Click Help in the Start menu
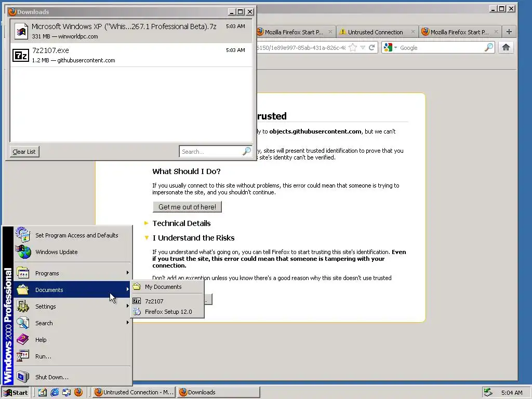This screenshot has width=532, height=399. (41, 340)
